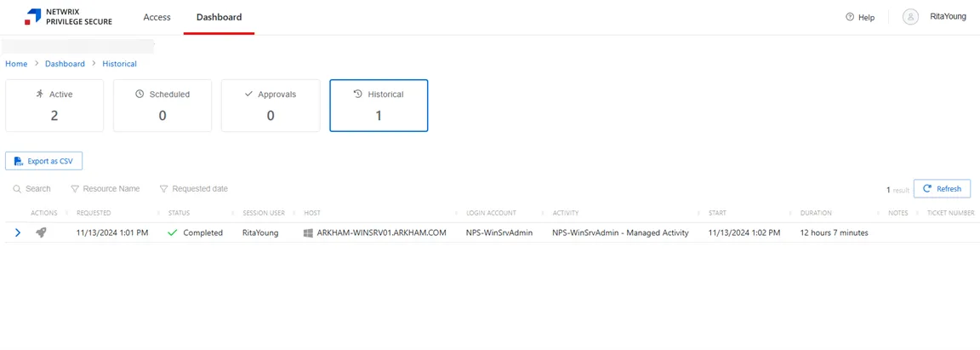Sort by Login Account column
Screen dimensions: 980x350
pyautogui.click(x=491, y=214)
